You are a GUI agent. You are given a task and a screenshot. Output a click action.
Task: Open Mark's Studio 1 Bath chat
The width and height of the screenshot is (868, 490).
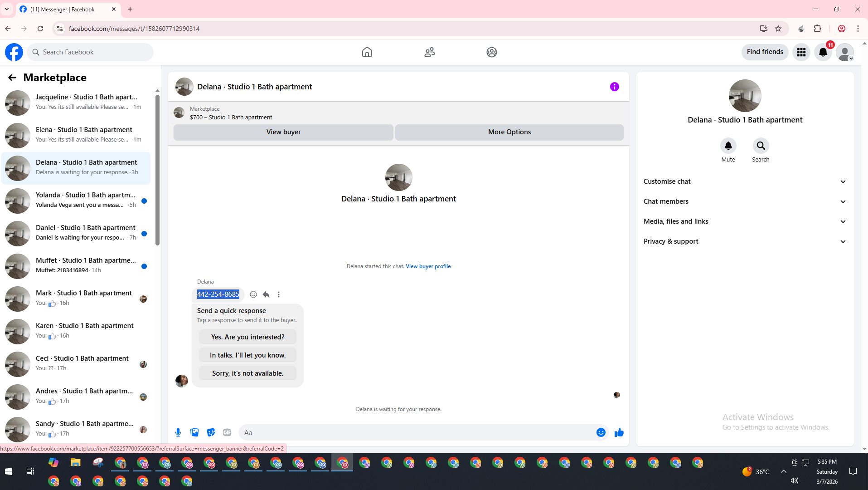(76, 298)
